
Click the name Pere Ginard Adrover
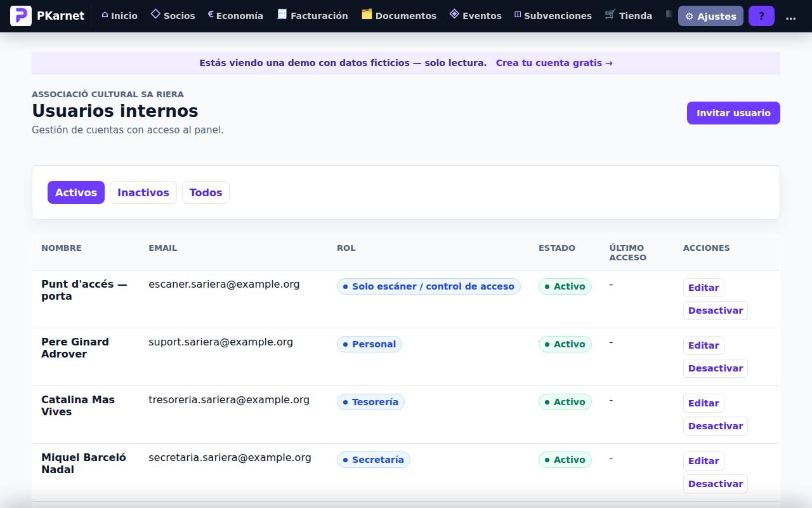coord(75,348)
